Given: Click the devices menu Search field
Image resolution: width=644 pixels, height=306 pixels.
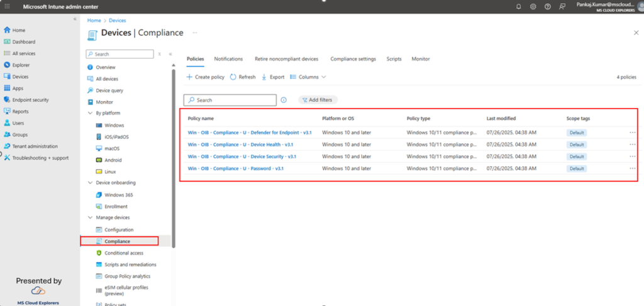Looking at the screenshot, I should [x=119, y=54].
